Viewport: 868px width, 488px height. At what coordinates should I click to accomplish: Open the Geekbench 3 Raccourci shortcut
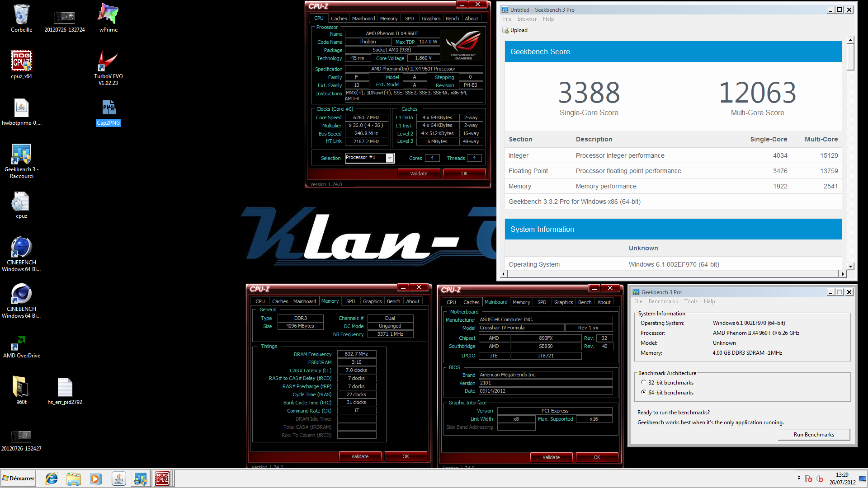[x=21, y=161]
